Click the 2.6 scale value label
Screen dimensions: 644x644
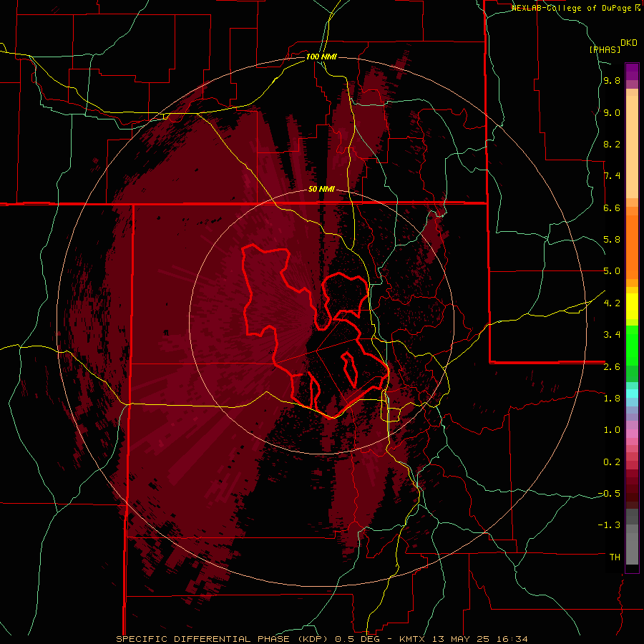point(612,367)
